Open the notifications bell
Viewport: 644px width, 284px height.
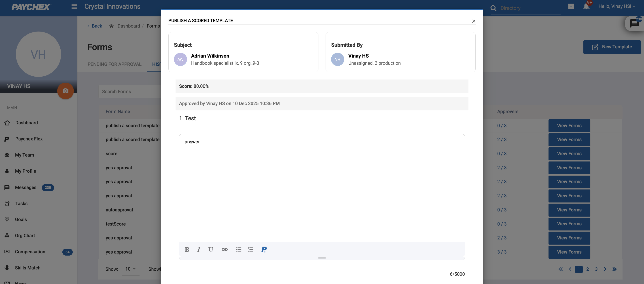[x=586, y=6]
